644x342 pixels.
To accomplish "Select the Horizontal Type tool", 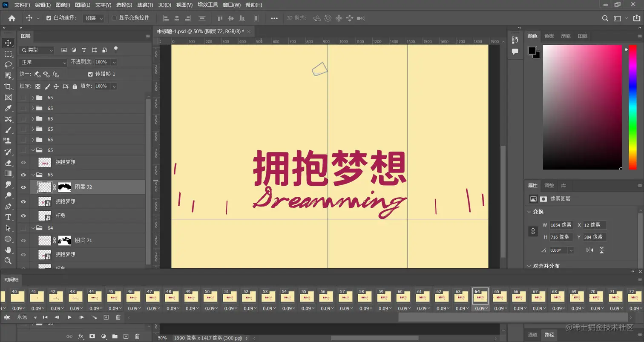I will pyautogui.click(x=8, y=217).
